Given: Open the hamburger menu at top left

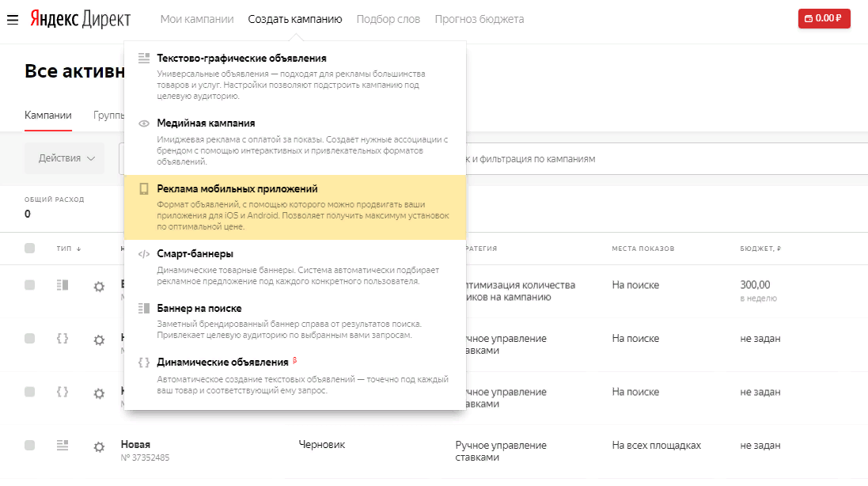Looking at the screenshot, I should pyautogui.click(x=13, y=19).
